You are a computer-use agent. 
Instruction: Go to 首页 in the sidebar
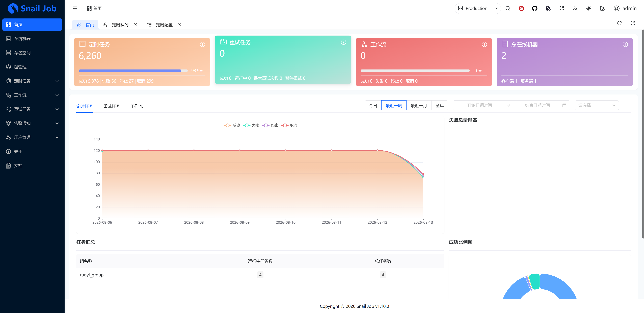tap(32, 25)
